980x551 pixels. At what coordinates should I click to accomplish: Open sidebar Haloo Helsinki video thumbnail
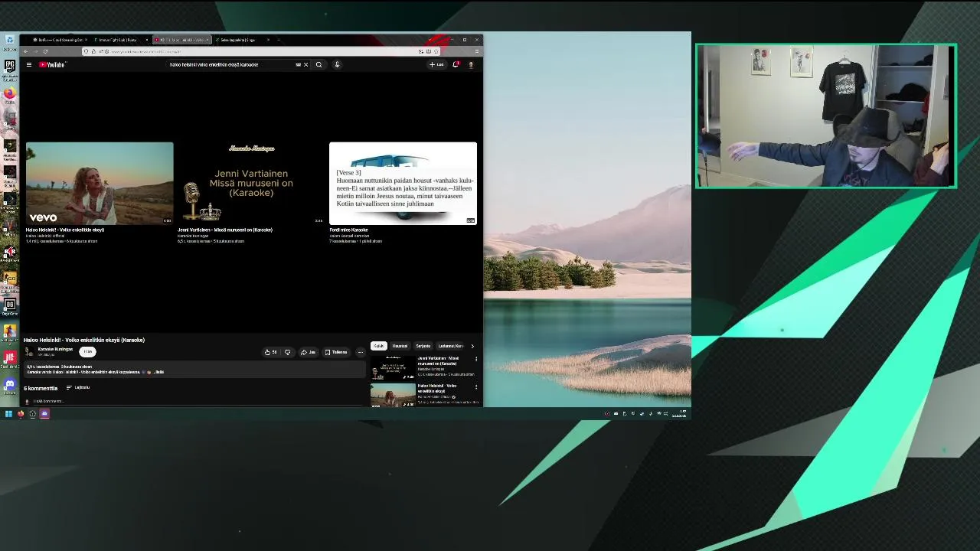tap(394, 395)
